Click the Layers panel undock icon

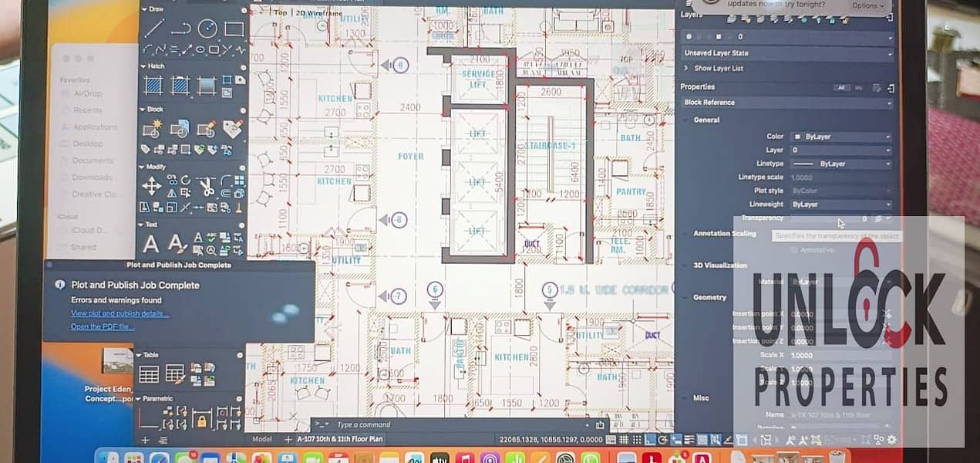pyautogui.click(x=891, y=19)
